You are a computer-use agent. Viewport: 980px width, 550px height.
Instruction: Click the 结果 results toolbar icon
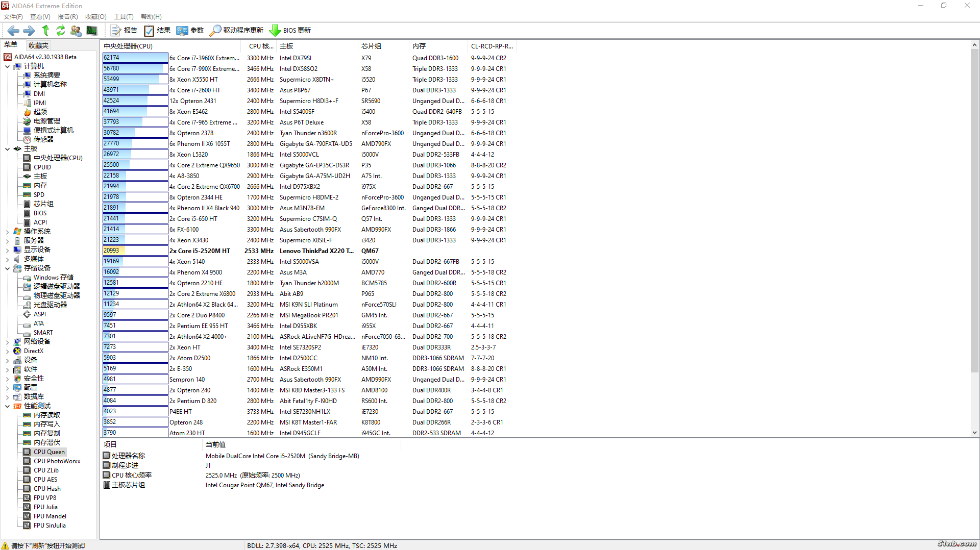157,31
